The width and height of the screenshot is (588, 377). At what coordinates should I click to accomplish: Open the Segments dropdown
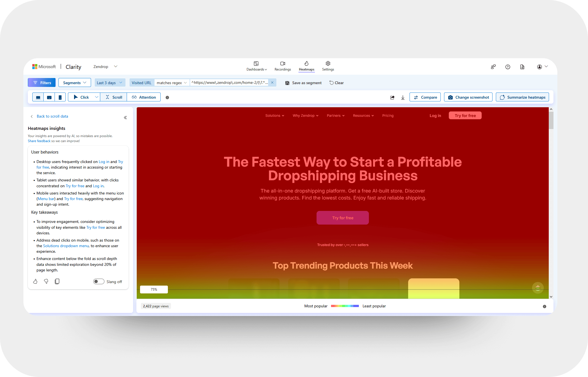[75, 83]
